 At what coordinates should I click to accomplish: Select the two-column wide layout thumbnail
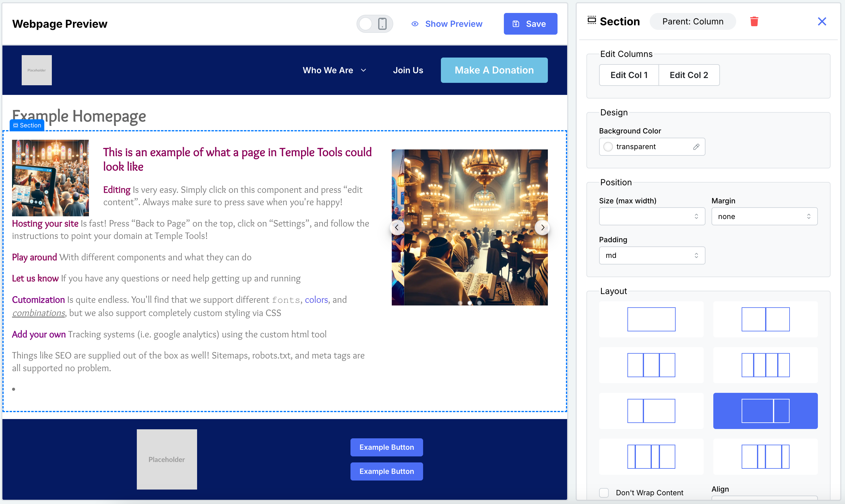[x=765, y=410]
